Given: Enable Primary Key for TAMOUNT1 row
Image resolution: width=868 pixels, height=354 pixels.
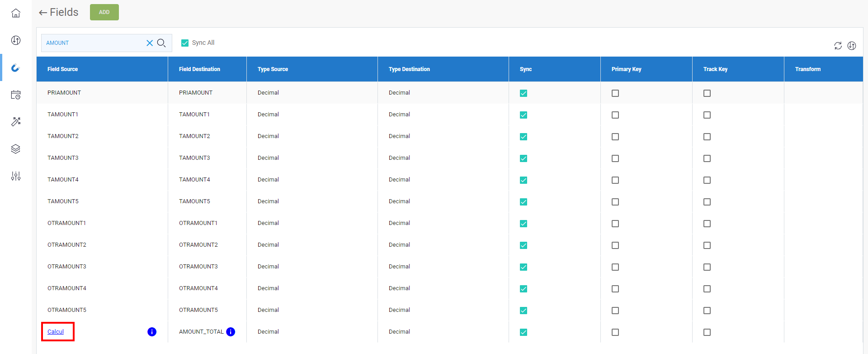Looking at the screenshot, I should (615, 115).
